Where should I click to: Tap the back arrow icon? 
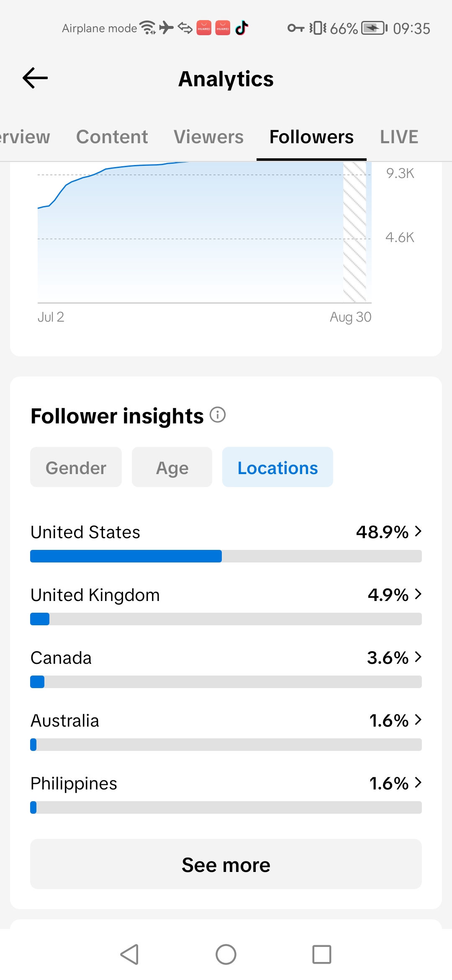35,78
